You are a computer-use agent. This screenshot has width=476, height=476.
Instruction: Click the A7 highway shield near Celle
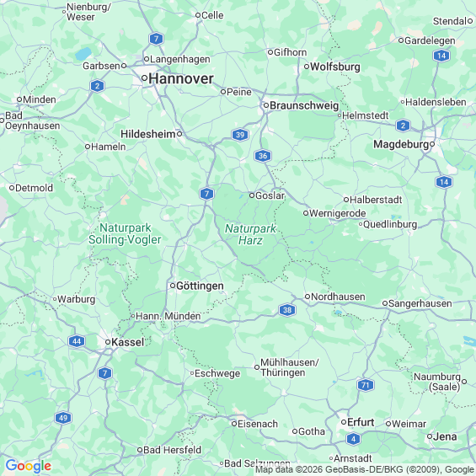click(156, 39)
